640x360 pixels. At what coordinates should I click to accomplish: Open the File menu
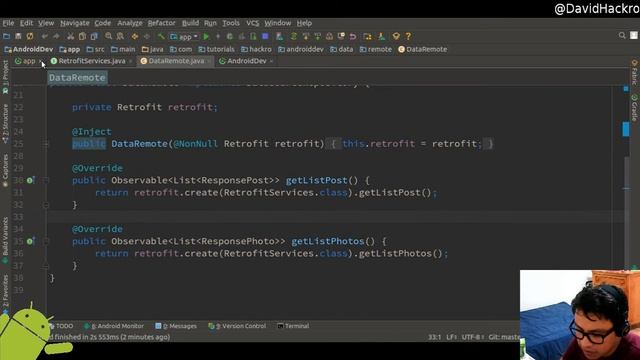click(x=8, y=23)
